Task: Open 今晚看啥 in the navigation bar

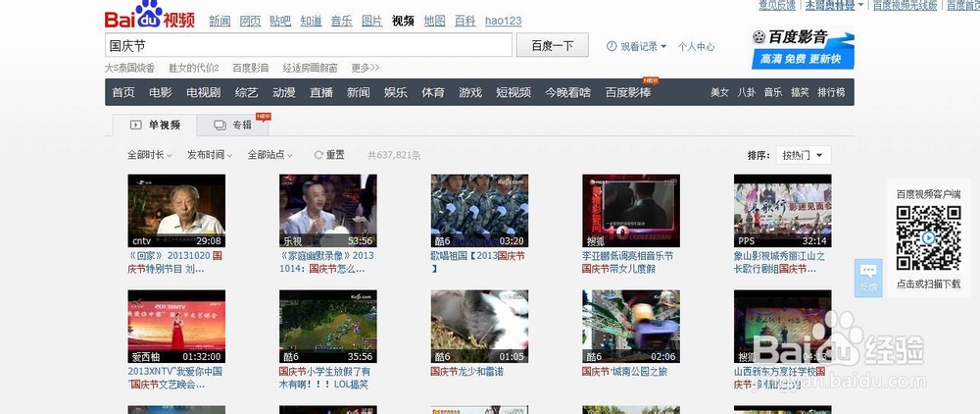Action: (x=567, y=92)
